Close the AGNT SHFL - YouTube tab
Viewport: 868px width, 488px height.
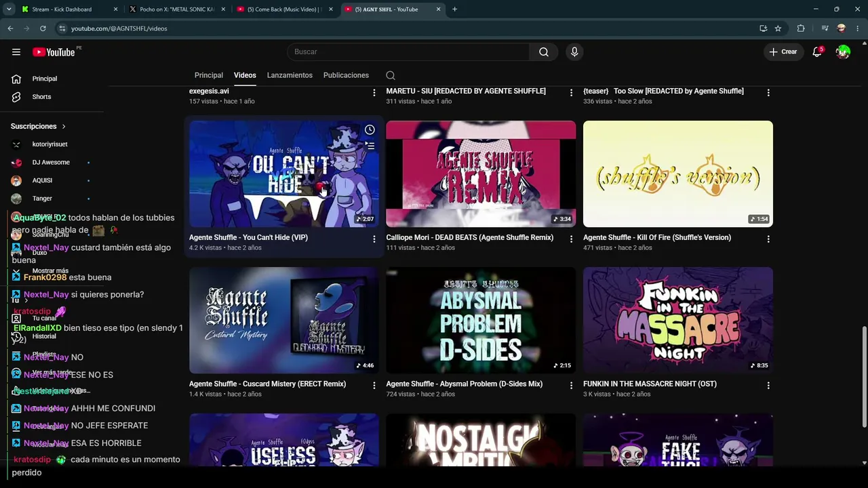[x=438, y=9]
